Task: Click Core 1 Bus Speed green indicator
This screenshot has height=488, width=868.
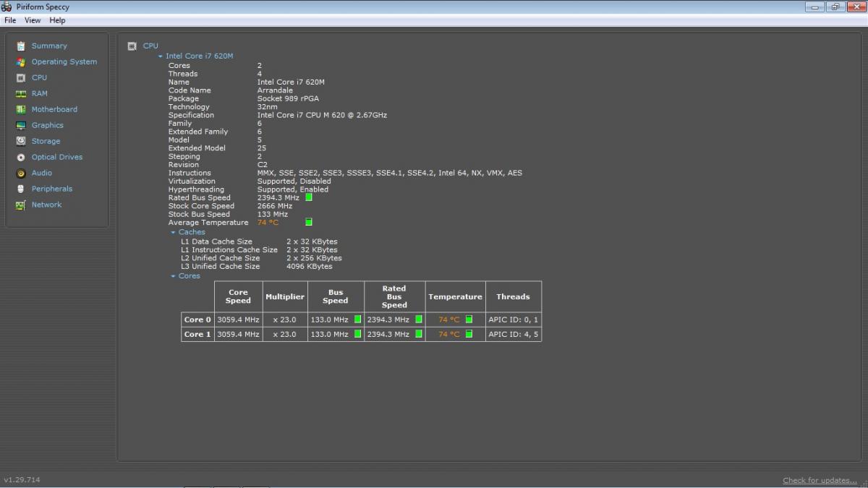Action: 357,334
